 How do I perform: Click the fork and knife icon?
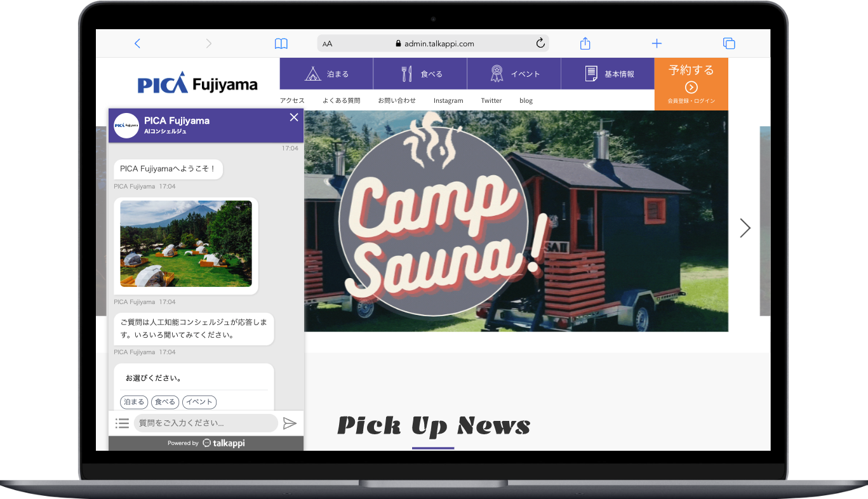point(406,74)
